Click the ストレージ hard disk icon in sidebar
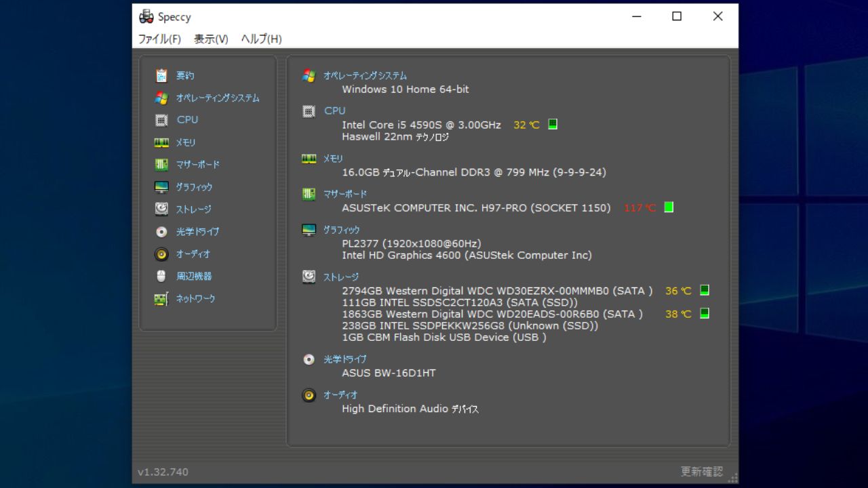Viewport: 868px width, 488px height. 161,209
